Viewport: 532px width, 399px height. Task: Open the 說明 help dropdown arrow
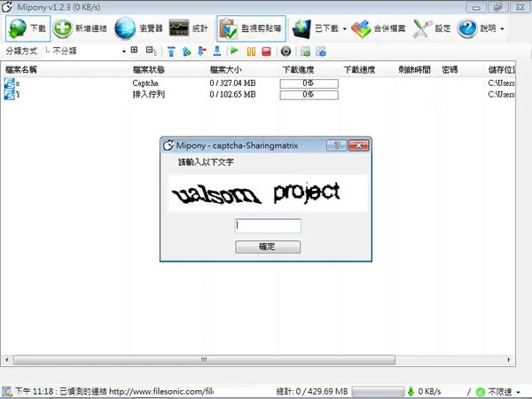point(502,29)
